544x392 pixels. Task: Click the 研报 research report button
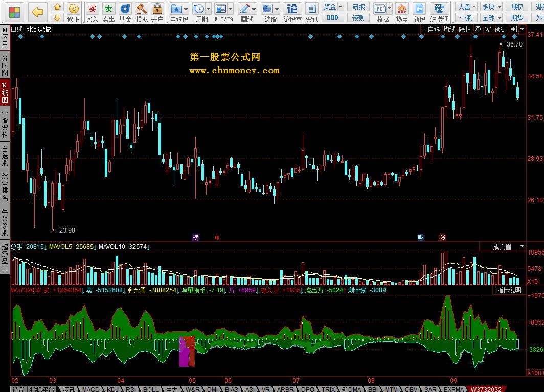358,7
